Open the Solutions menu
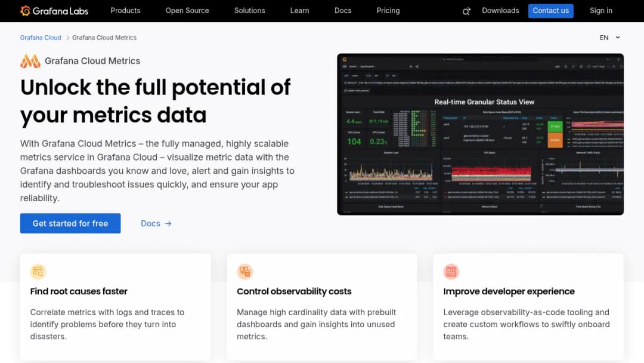 click(249, 11)
